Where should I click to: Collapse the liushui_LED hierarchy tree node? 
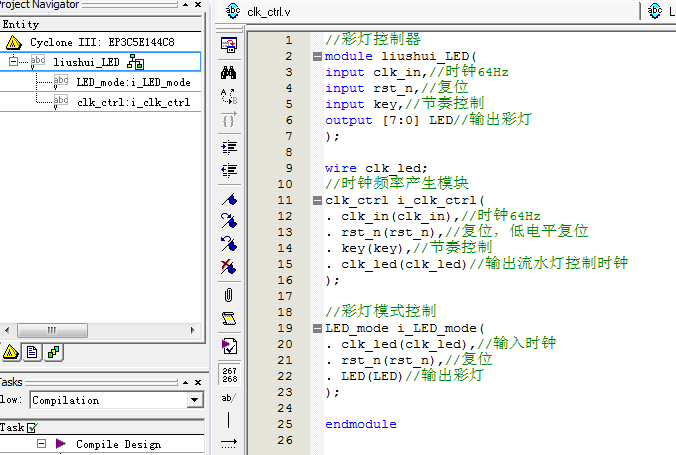[14, 62]
